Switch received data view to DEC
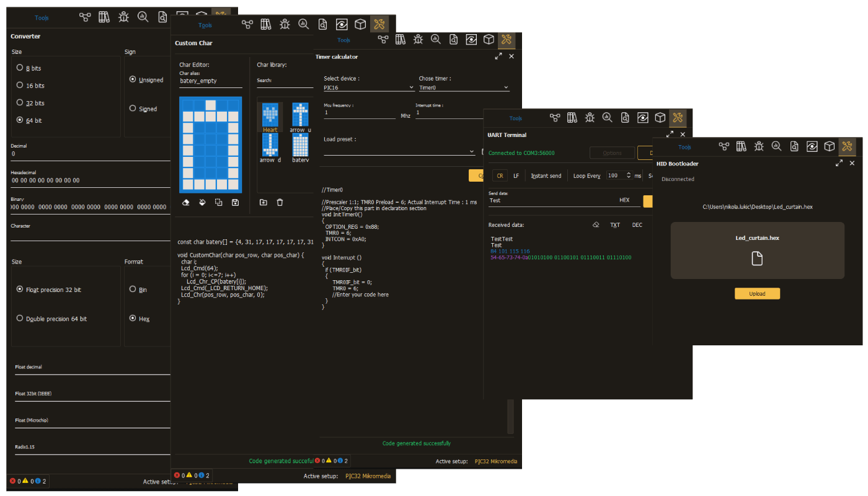 (637, 225)
